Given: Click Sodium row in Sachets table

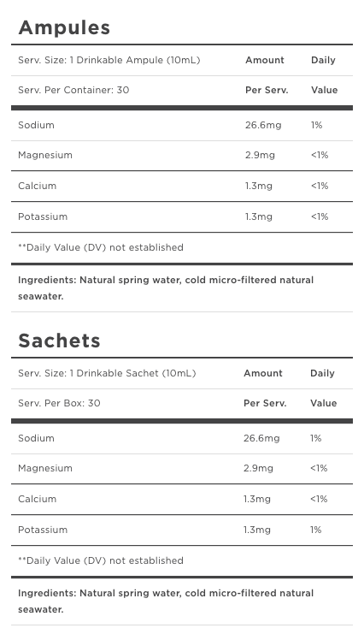Looking at the screenshot, I should click(182, 438).
